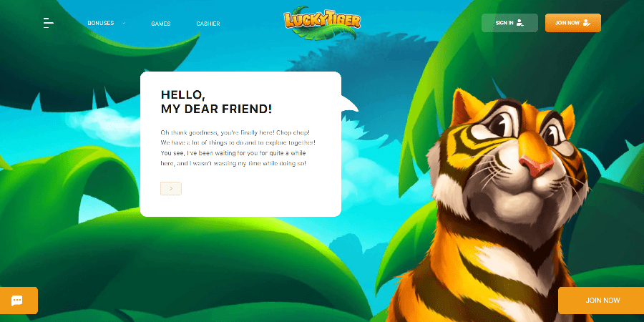Open the Cashier page
This screenshot has width=644, height=322.
pyautogui.click(x=208, y=24)
